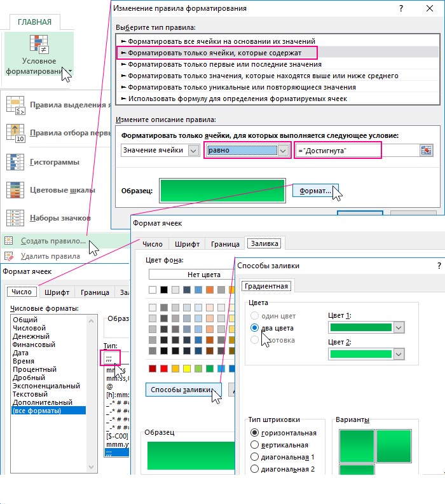Select the top-left gradient variant thumbnail
The image size is (445, 504).
[x=357, y=446]
